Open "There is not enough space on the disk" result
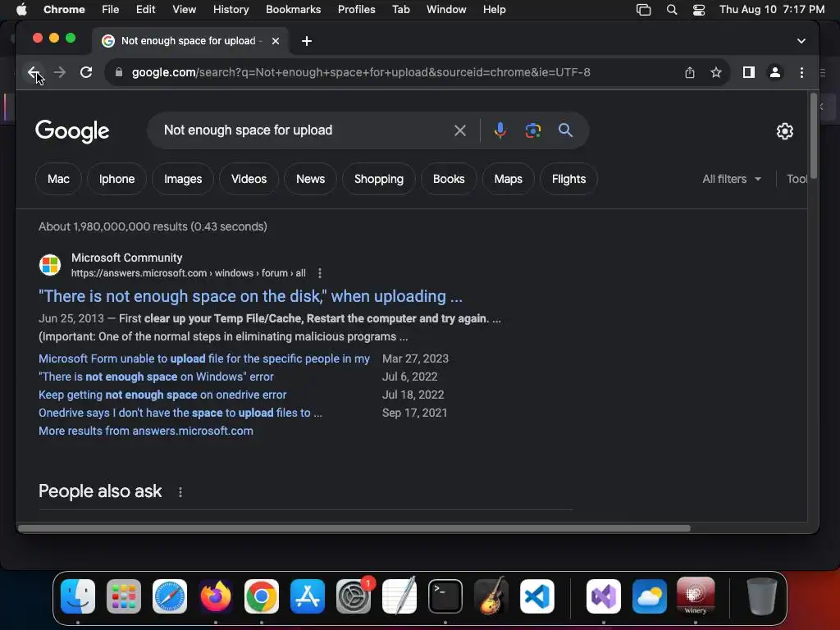This screenshot has width=840, height=630. coord(250,296)
